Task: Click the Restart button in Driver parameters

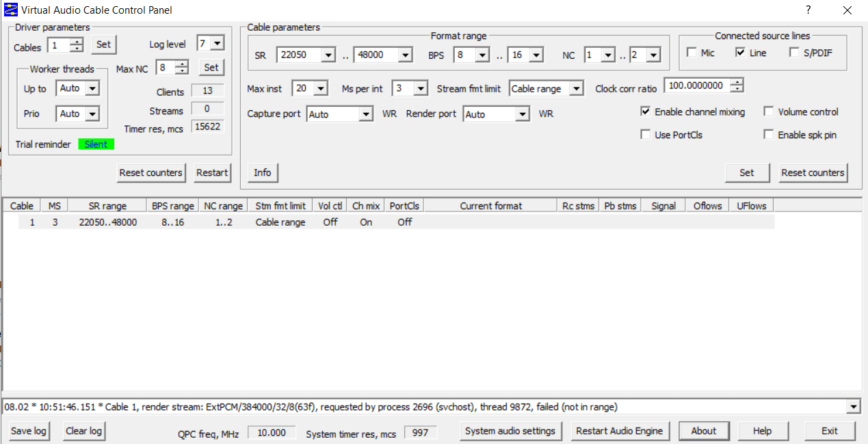Action: [x=212, y=173]
